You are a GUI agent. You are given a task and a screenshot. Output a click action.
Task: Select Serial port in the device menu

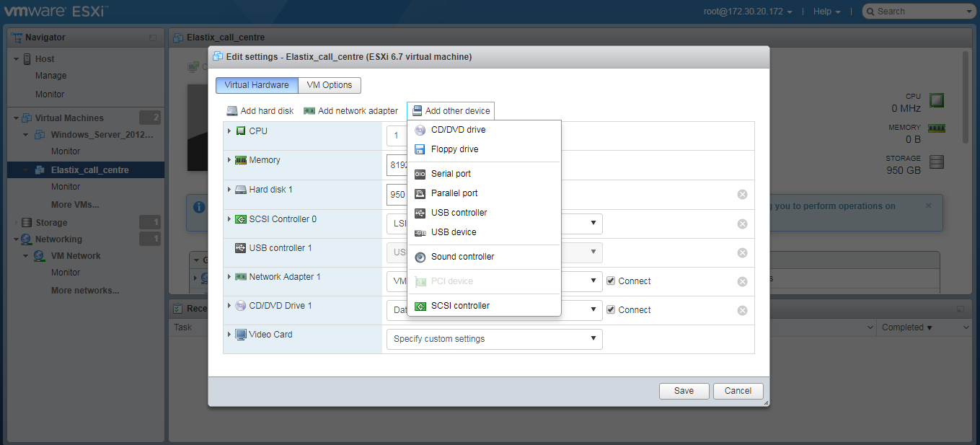pyautogui.click(x=484, y=174)
